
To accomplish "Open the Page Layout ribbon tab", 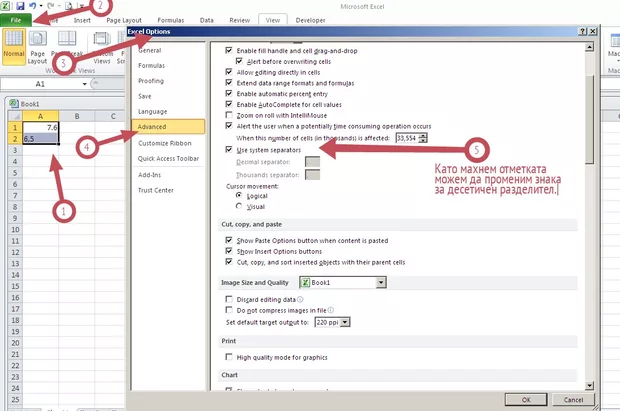I will [124, 20].
